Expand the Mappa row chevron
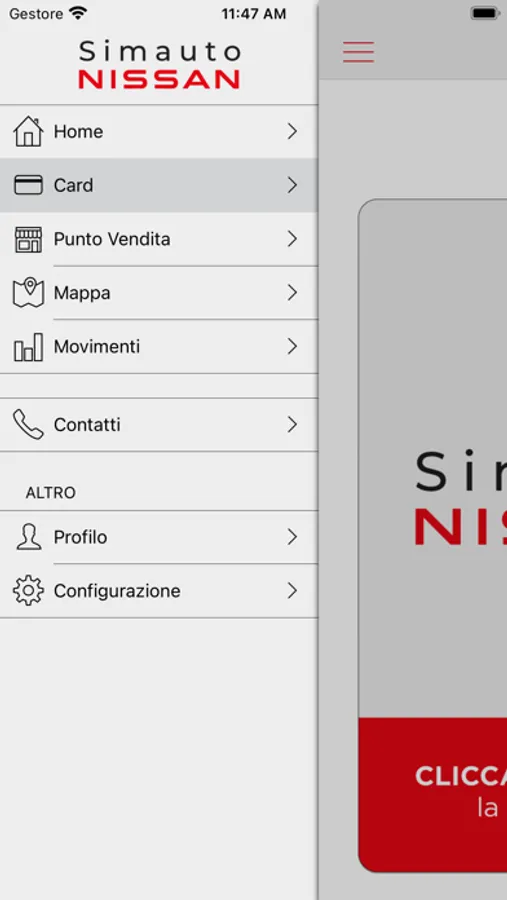Viewport: 507px width, 900px height. (292, 293)
